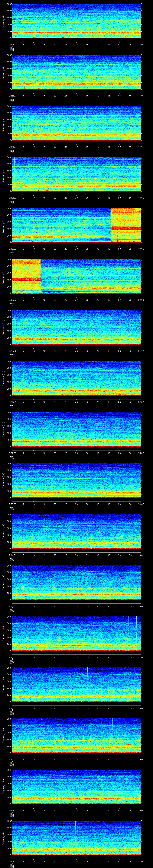Click the 25:00 end time label
The height and width of the screenshot is (868, 153).
click(141, 555)
